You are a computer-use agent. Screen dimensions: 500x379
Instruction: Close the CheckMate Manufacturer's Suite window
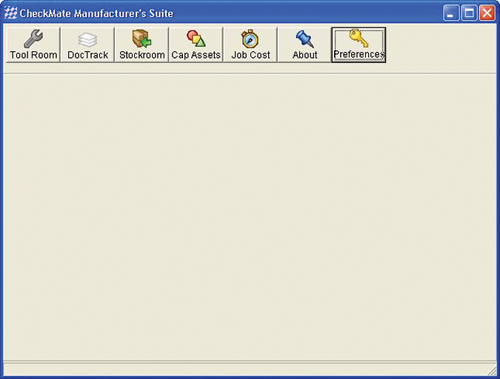[487, 13]
